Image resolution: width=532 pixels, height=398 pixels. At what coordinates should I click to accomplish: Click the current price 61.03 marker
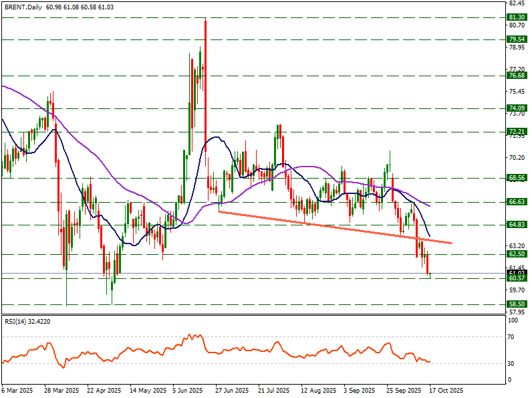coord(516,273)
